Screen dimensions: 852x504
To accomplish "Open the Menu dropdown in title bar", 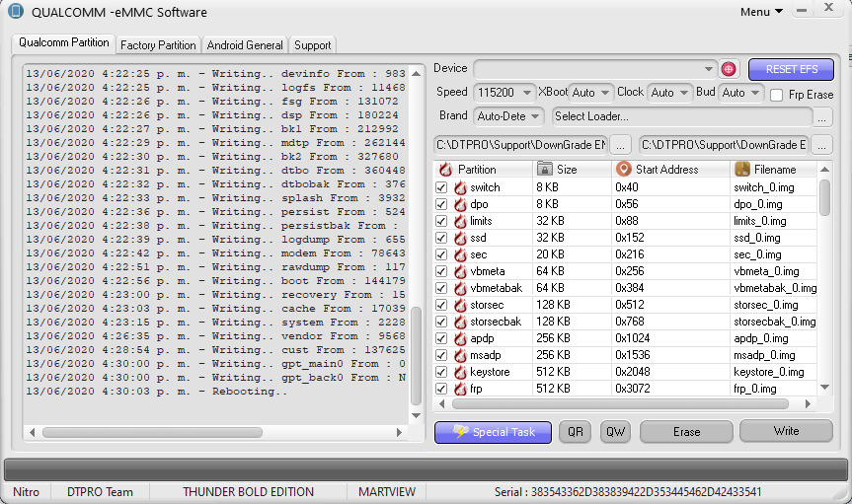I will pos(761,12).
